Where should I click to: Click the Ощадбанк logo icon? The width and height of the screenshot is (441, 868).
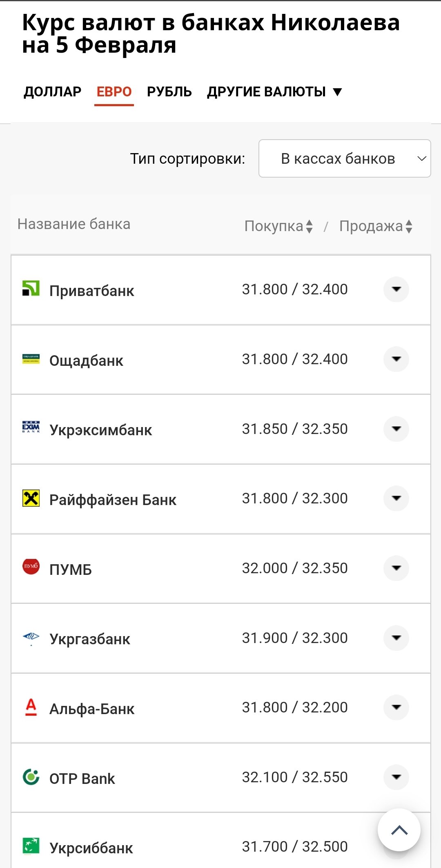31,359
